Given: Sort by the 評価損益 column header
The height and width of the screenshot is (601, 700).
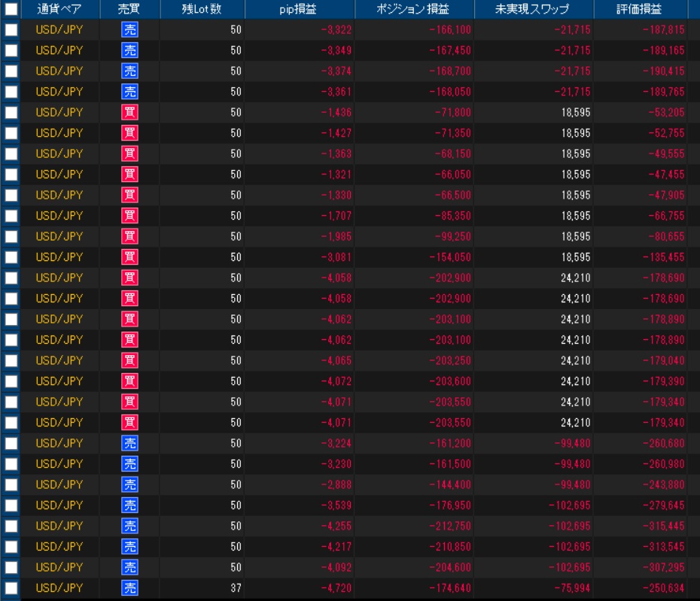Looking at the screenshot, I should tap(640, 9).
